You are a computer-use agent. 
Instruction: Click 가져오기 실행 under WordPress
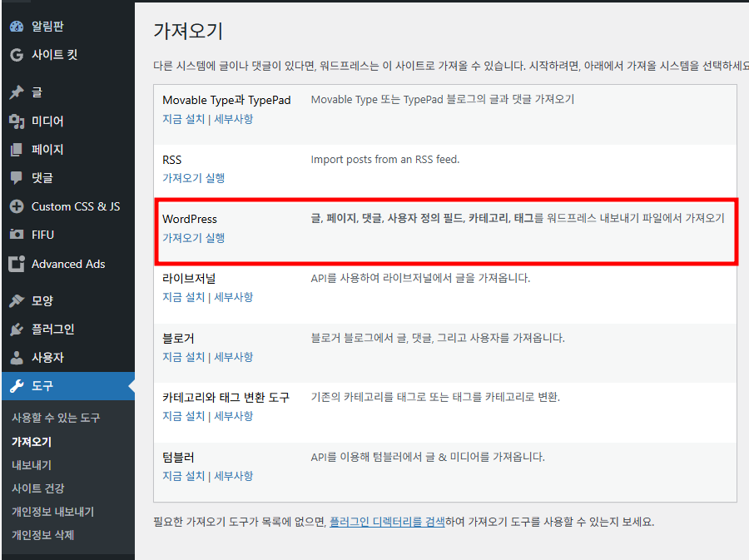pos(193,238)
